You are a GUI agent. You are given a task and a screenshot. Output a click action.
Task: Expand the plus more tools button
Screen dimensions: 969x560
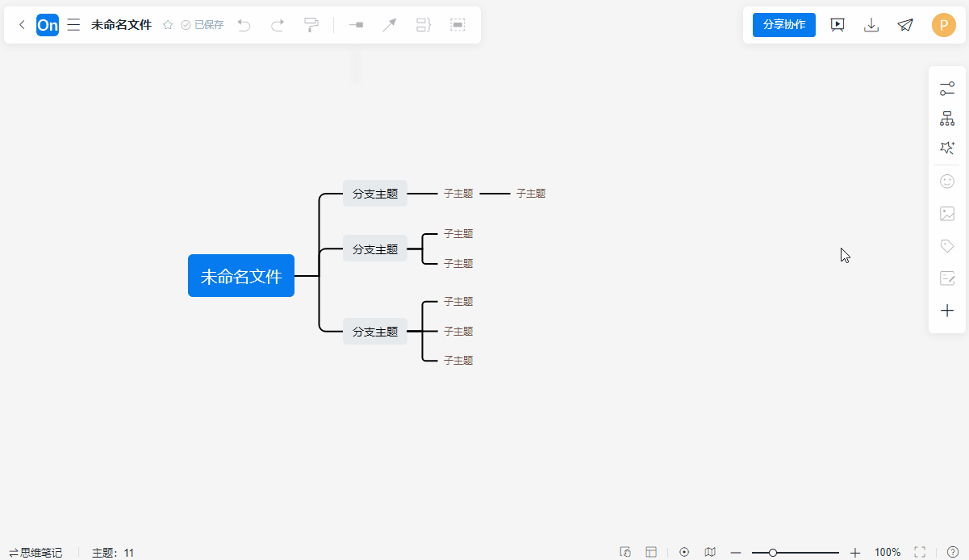947,311
